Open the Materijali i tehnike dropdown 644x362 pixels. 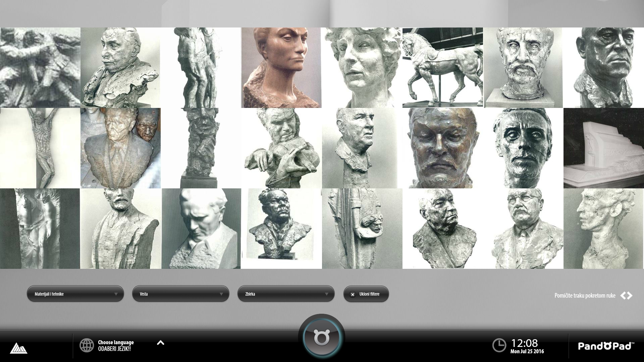(x=75, y=294)
